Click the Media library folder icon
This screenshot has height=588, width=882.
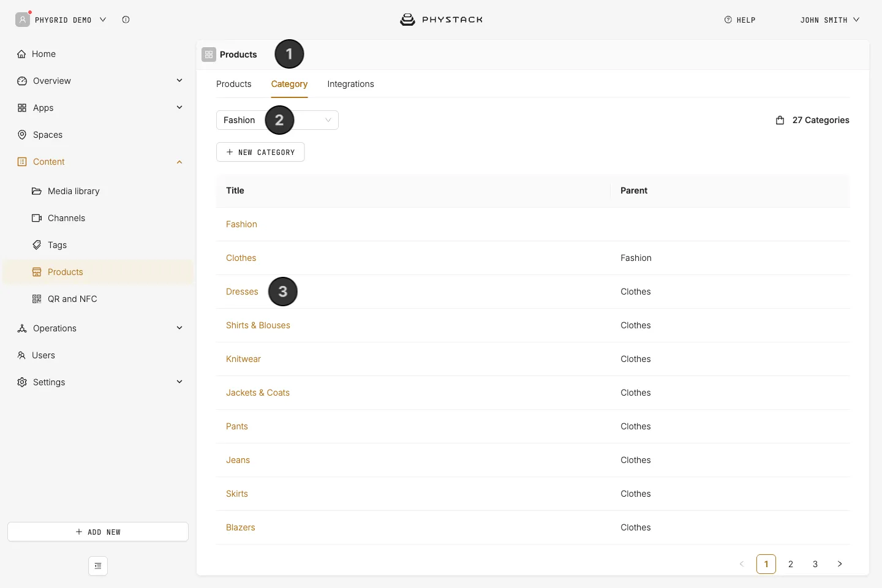tap(37, 191)
